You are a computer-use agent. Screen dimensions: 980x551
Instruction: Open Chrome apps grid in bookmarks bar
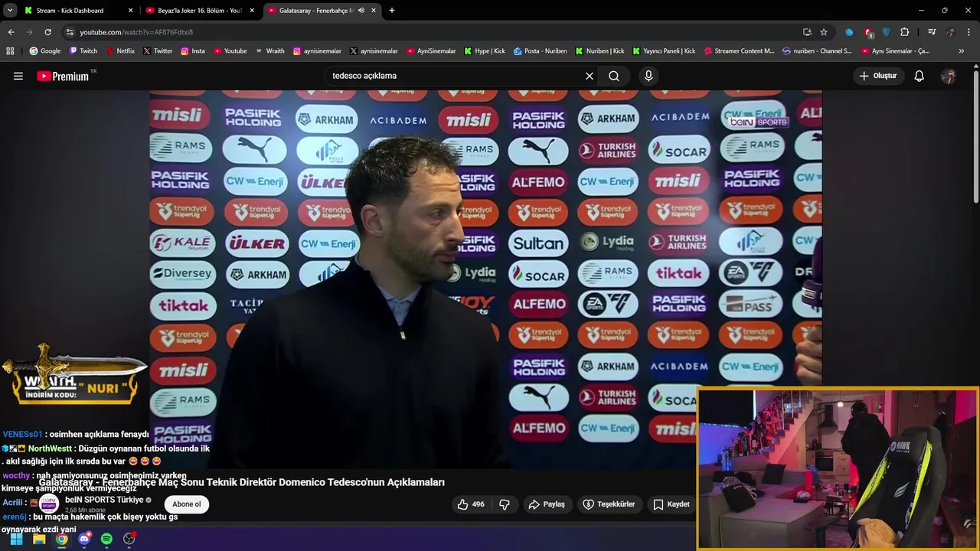[x=10, y=51]
